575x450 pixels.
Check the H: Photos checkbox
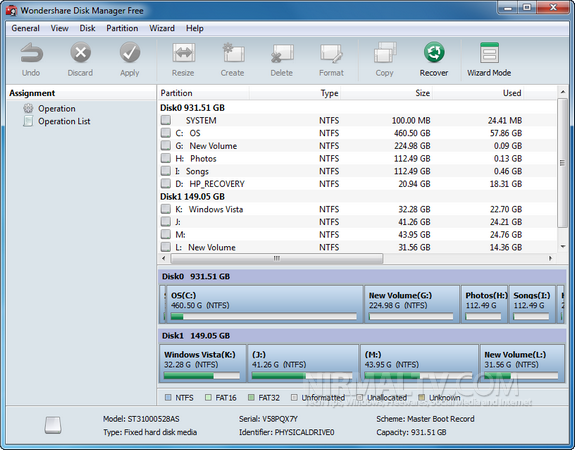[x=166, y=158]
